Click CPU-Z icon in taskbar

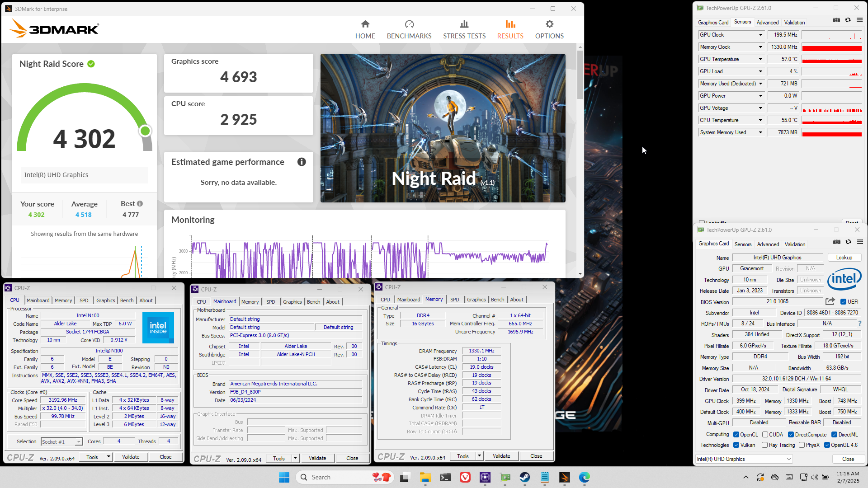(x=485, y=477)
